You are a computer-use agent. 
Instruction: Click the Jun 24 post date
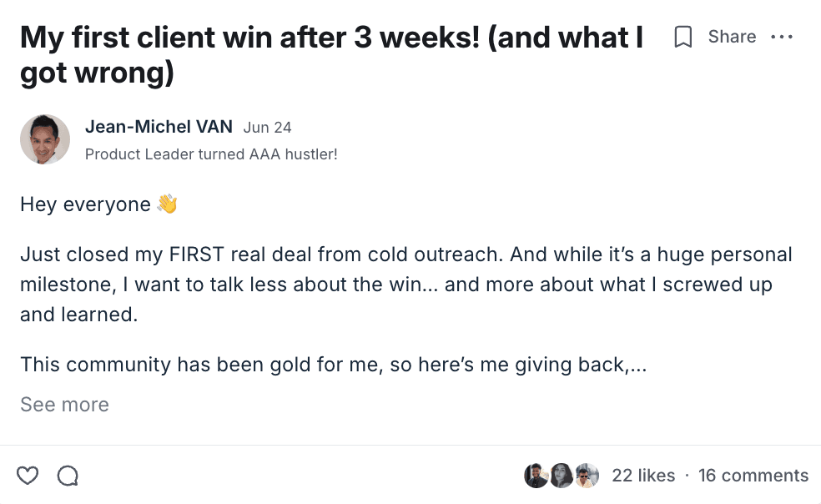[x=267, y=128]
